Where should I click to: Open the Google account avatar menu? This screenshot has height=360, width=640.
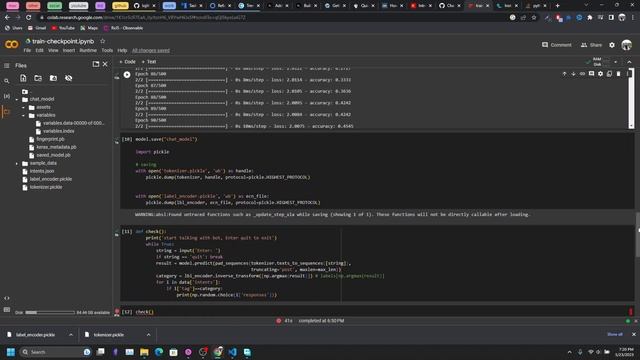[627, 45]
